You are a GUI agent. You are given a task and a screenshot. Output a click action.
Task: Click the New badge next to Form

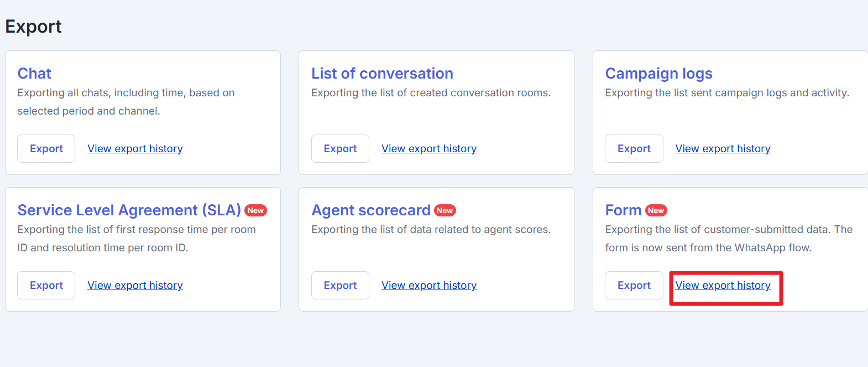[656, 210]
